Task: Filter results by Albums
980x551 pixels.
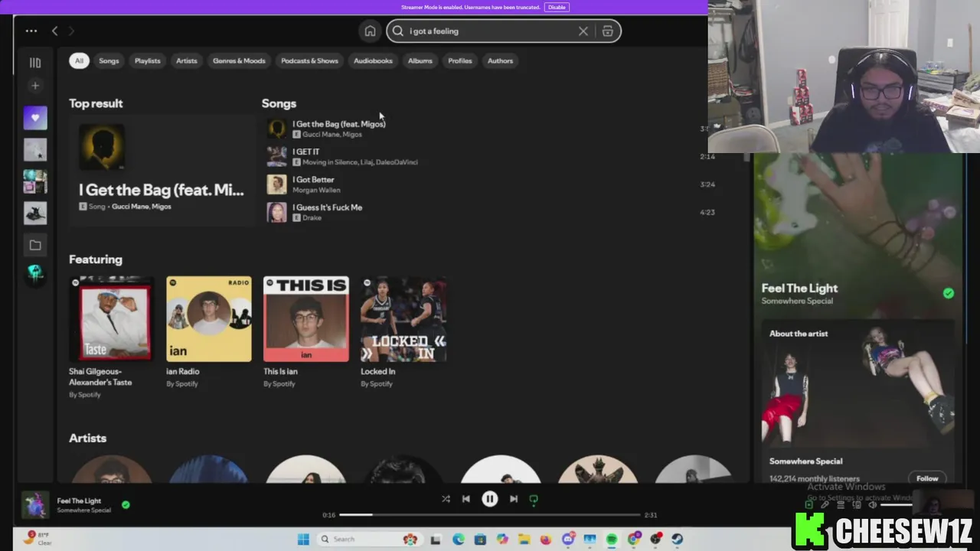Action: 420,60
